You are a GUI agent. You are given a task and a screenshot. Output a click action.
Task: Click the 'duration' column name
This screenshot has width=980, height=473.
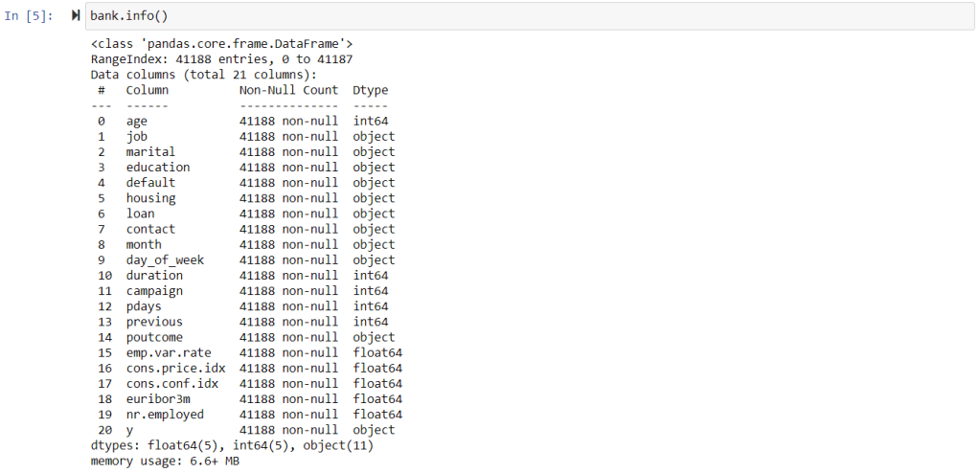point(154,275)
